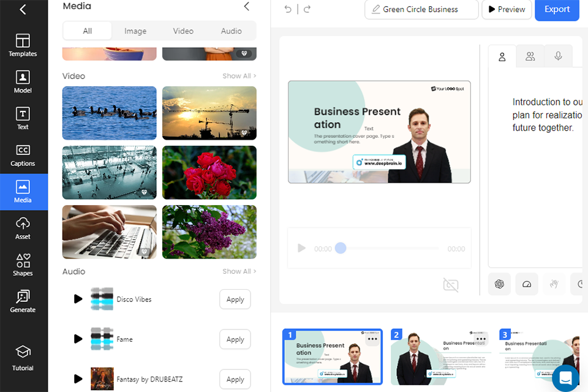This screenshot has width=588, height=392.
Task: Show all audio tracks in Audio section
Action: [239, 271]
